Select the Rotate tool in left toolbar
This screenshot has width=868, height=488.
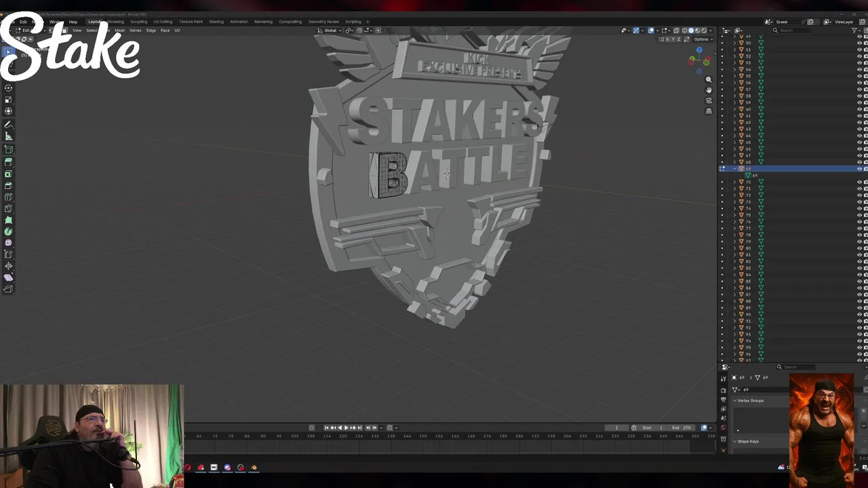click(8, 87)
